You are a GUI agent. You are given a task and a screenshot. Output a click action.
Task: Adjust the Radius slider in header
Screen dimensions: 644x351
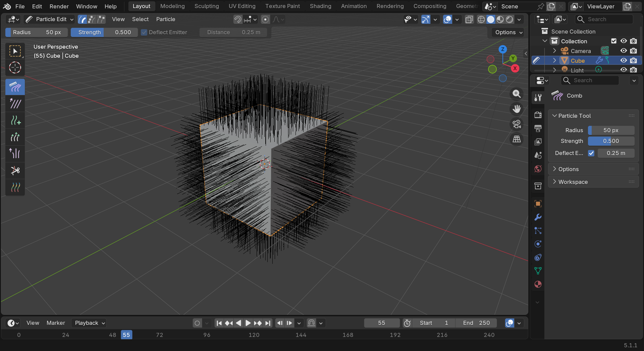click(37, 32)
